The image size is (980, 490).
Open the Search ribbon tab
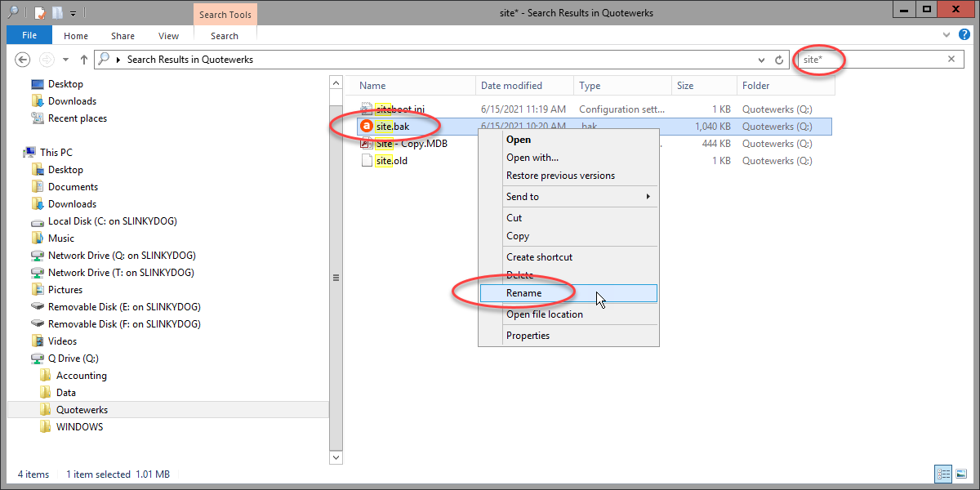click(x=225, y=36)
